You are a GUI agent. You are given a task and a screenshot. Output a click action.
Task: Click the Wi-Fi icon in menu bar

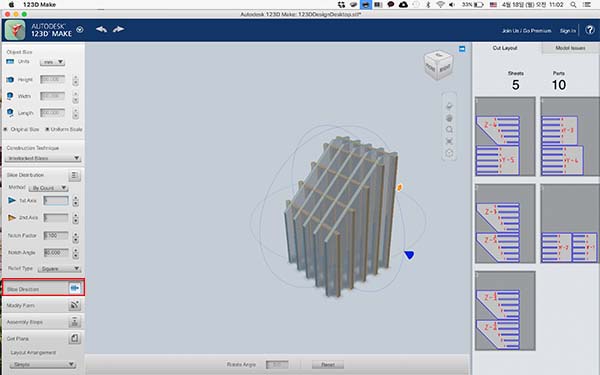tap(440, 5)
